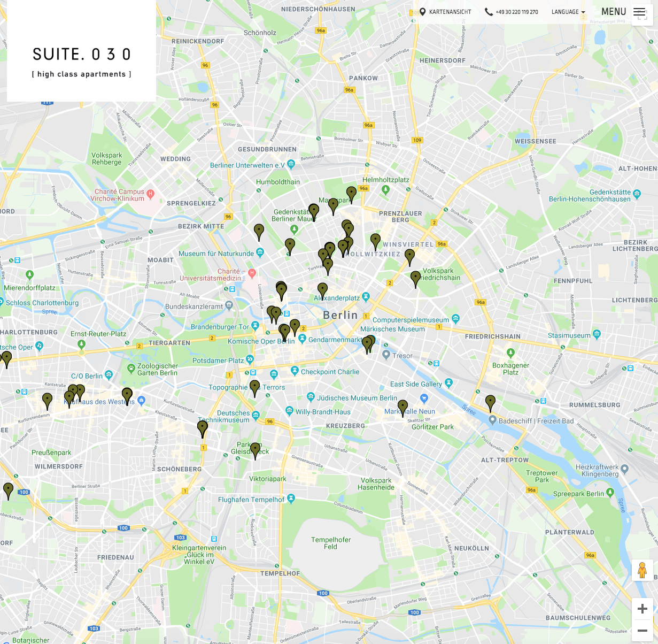Image resolution: width=658 pixels, height=644 pixels.
Task: Click apartment marker at Markthalle Neun
Action: point(402,408)
